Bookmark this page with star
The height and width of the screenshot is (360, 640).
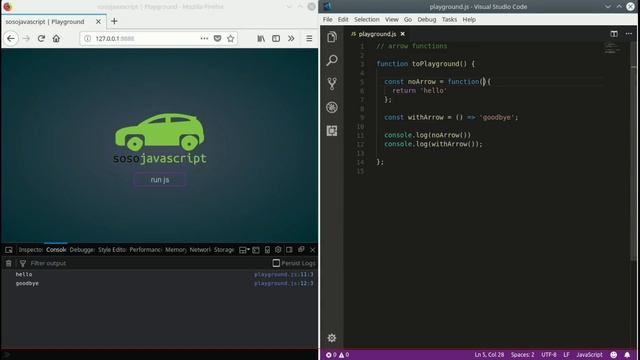pos(231,38)
